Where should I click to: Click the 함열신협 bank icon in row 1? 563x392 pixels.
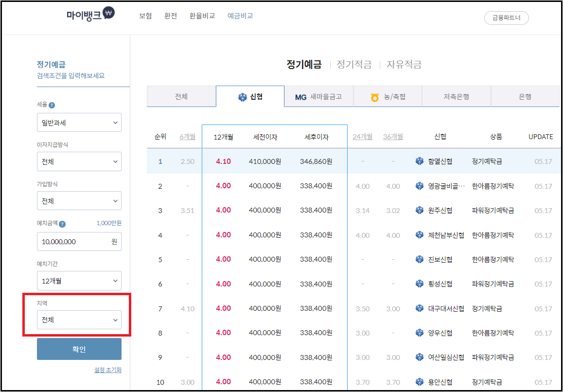[x=419, y=161]
